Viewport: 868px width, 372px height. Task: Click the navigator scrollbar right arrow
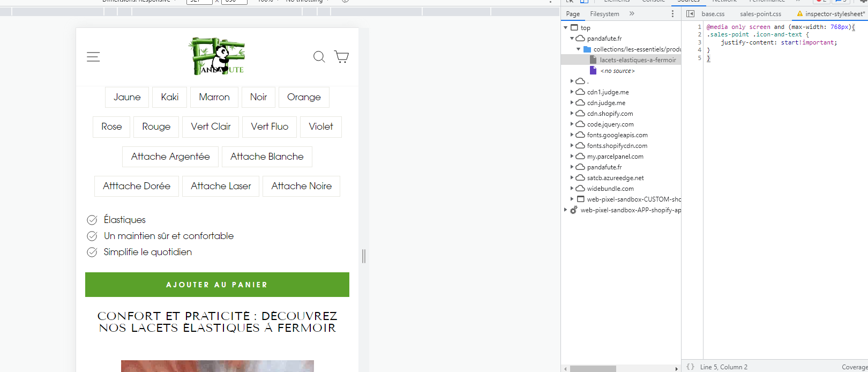pos(677,369)
